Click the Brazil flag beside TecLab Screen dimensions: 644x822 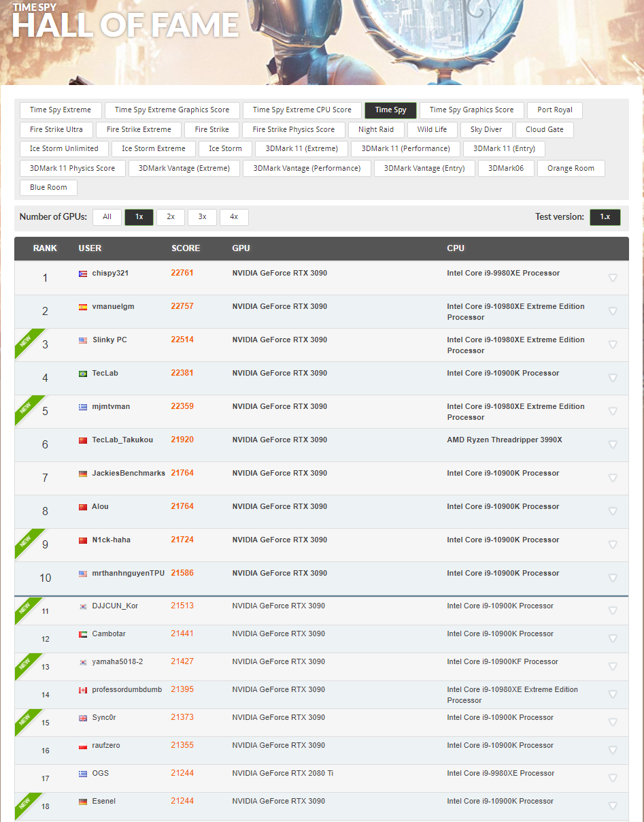[x=83, y=374]
